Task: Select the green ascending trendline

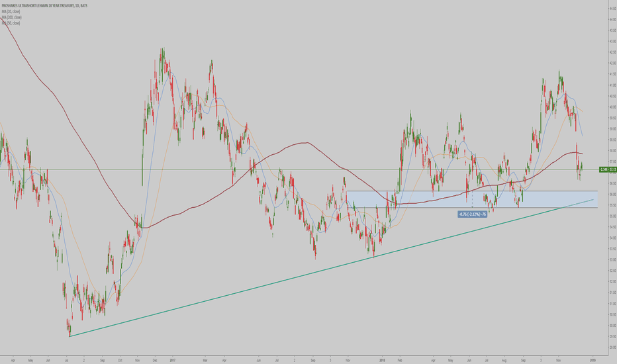Action: point(331,268)
